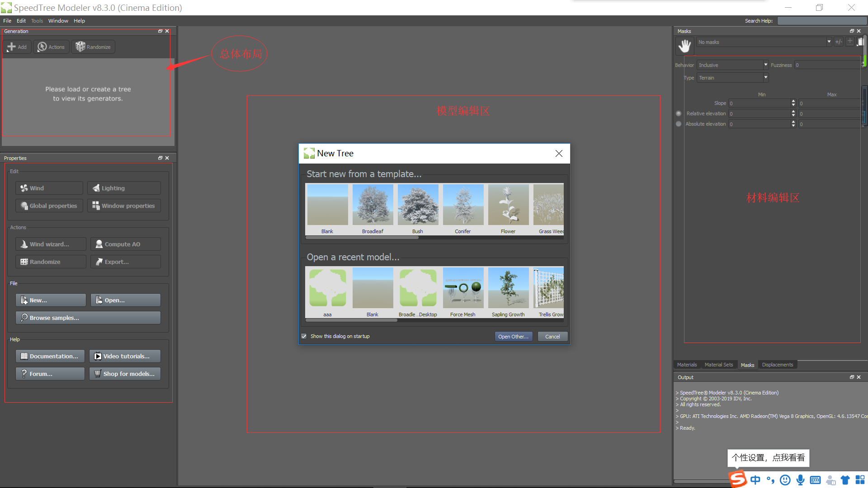Open the Window menu
Viewport: 868px width, 488px height.
click(x=58, y=20)
